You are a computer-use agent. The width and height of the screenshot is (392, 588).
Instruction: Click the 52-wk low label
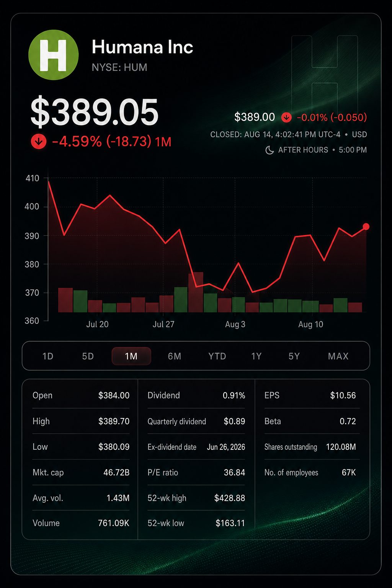tap(166, 523)
